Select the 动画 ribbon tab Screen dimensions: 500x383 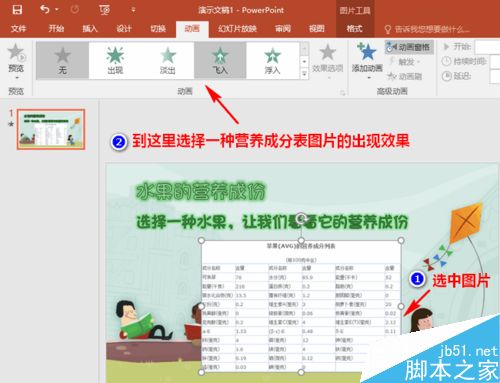[x=192, y=29]
